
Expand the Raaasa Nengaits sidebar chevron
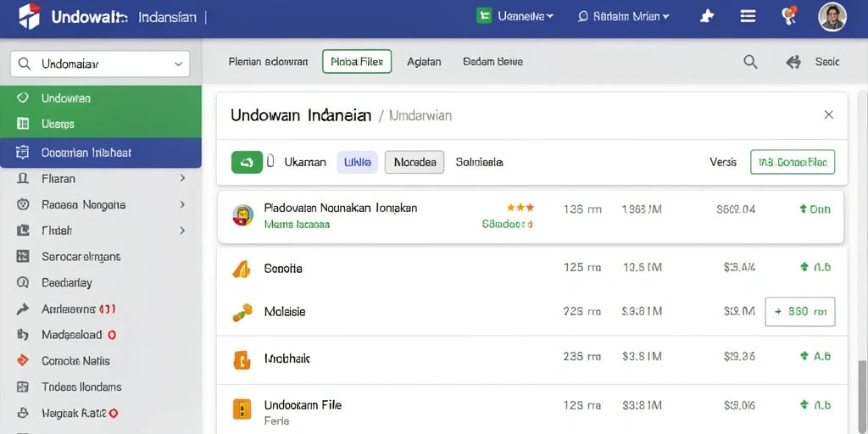click(x=182, y=204)
